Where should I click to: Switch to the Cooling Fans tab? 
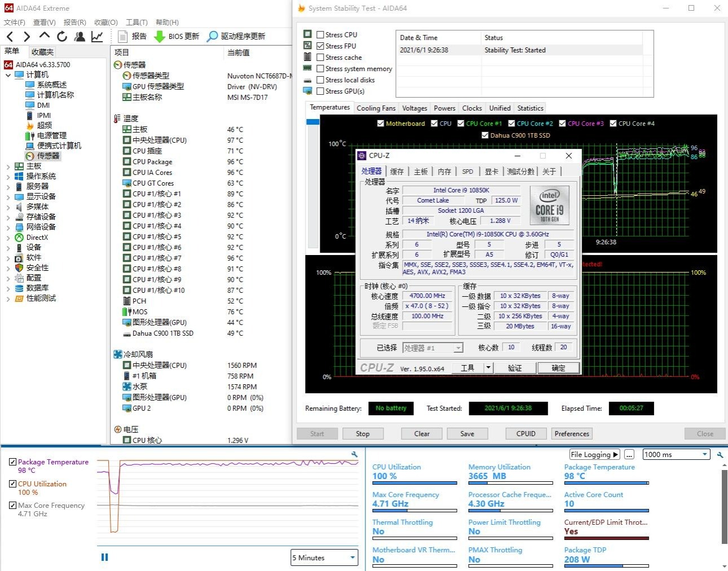pos(376,108)
